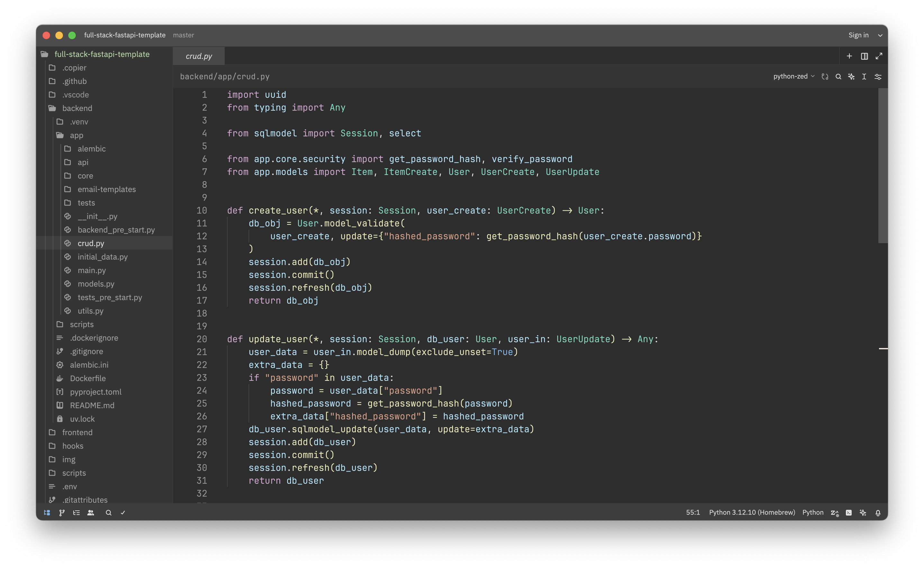This screenshot has width=924, height=568.
Task: Open project diagnostics checkmark icon
Action: (x=123, y=512)
